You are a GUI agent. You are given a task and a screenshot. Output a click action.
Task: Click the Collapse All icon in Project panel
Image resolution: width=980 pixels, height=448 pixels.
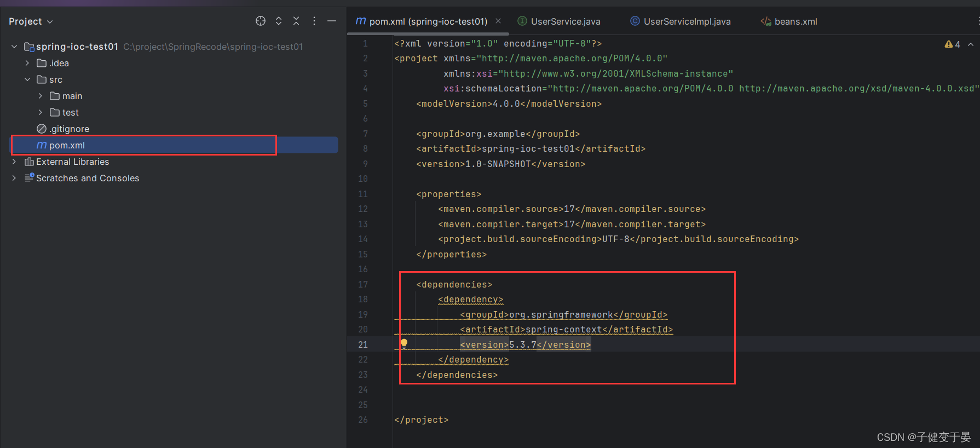(x=296, y=21)
